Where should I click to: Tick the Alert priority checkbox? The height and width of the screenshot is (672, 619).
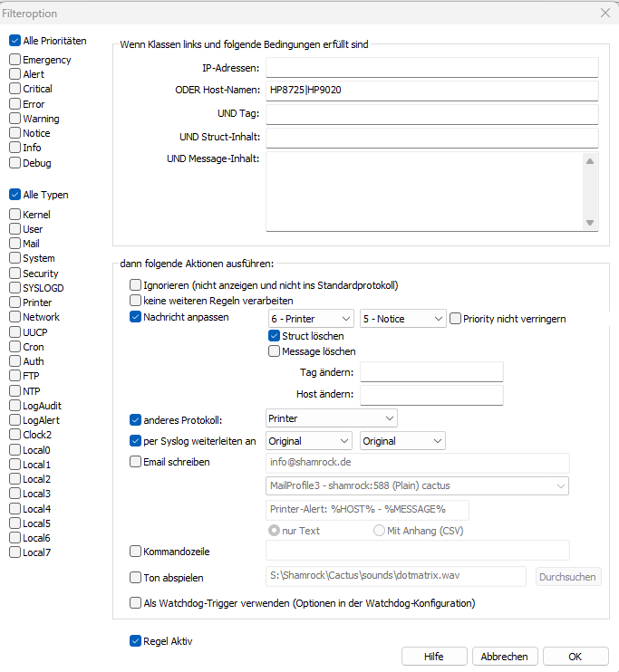15,73
